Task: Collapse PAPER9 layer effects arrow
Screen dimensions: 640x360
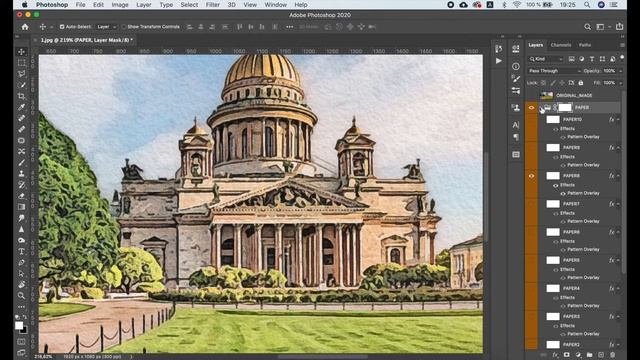Action: click(618, 148)
